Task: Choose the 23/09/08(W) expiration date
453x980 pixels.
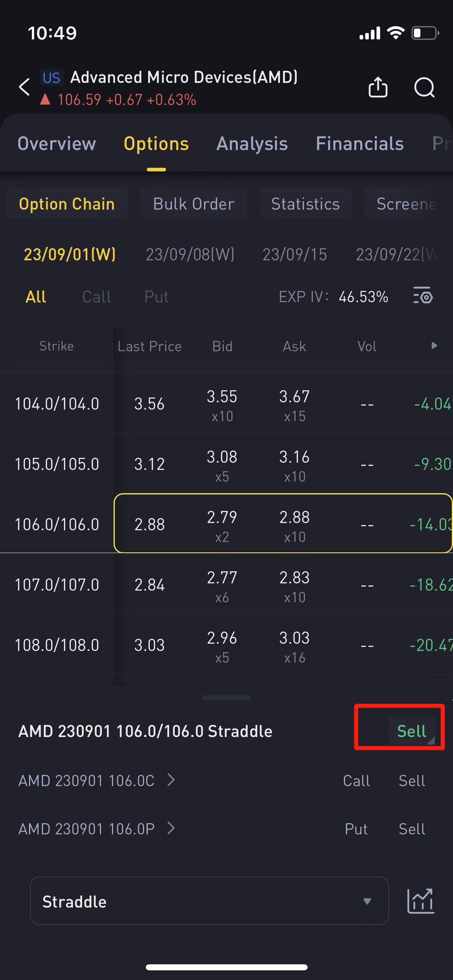Action: point(190,254)
